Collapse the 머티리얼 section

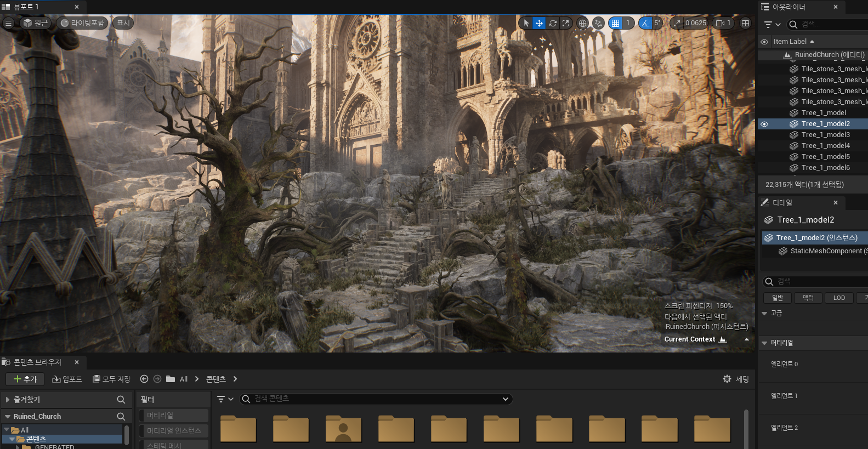(764, 343)
